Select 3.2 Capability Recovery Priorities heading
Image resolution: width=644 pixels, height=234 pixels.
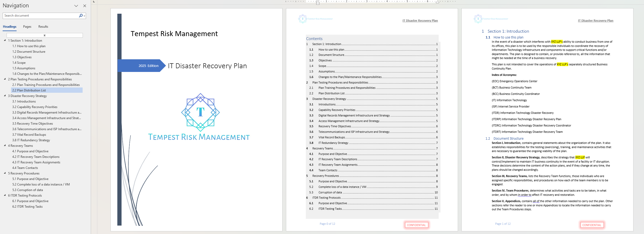click(x=35, y=107)
